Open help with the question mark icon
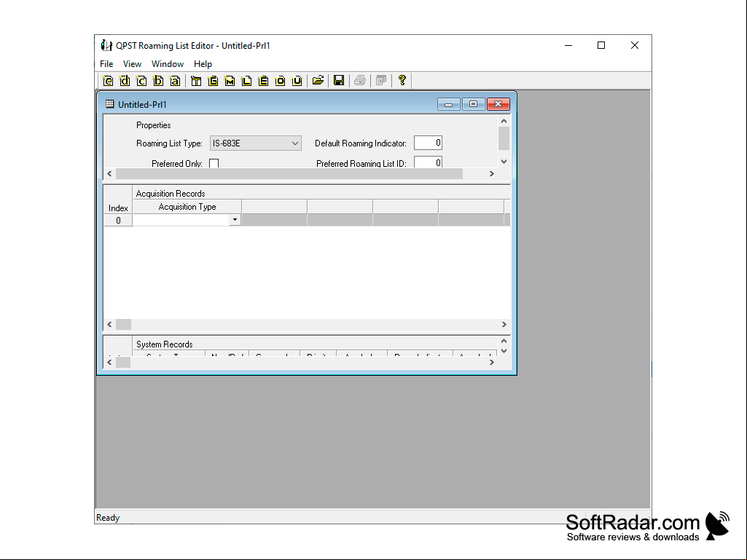The width and height of the screenshot is (747, 560). [402, 81]
